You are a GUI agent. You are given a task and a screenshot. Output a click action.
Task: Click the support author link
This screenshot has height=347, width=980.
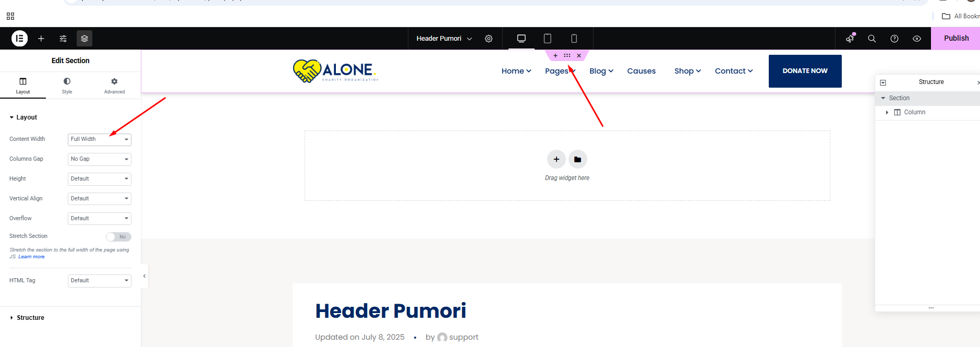(x=464, y=337)
